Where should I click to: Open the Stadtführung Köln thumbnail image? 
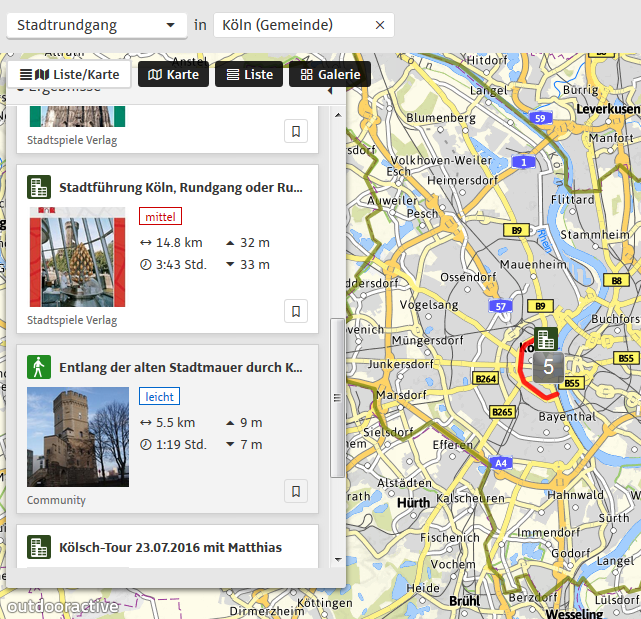tap(78, 257)
